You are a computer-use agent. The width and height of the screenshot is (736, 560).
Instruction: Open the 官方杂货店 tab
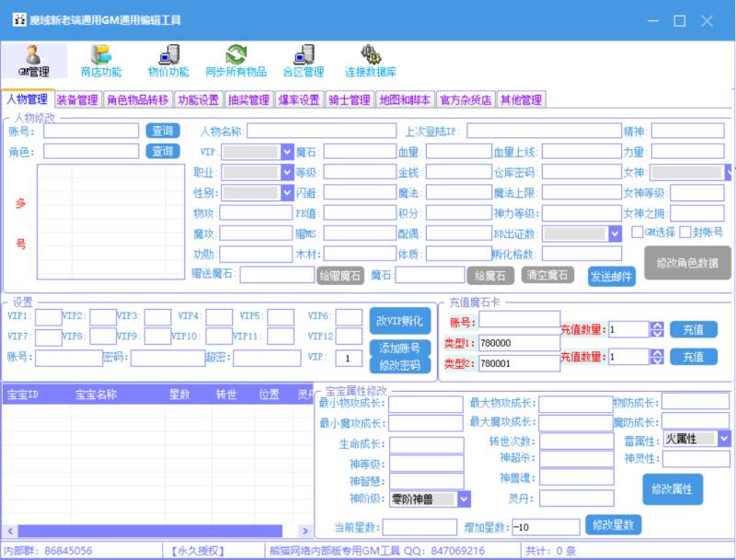(466, 100)
